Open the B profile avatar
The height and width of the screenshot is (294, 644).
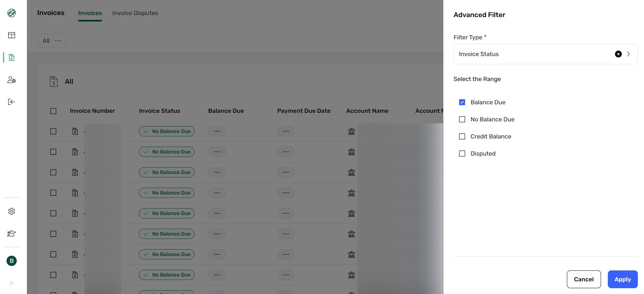(x=12, y=261)
